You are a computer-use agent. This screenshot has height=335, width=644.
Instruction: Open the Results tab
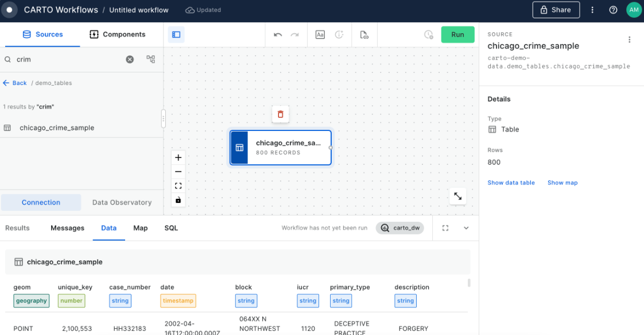[17, 228]
